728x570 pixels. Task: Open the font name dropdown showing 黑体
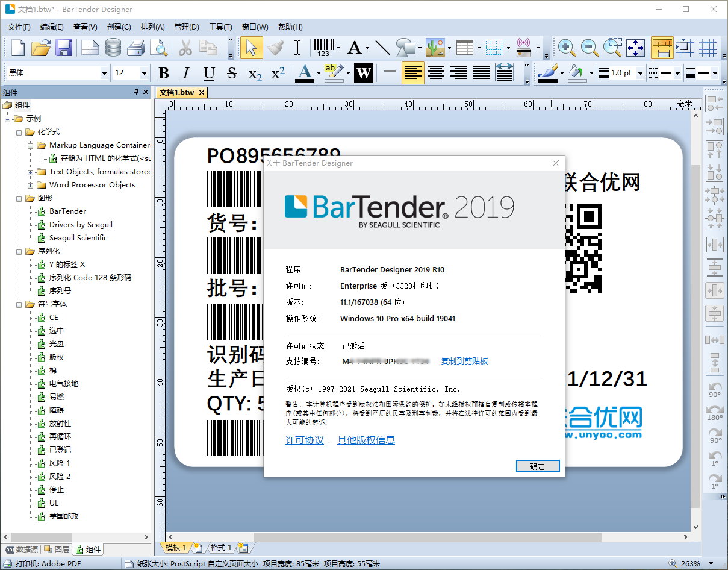[x=104, y=73]
